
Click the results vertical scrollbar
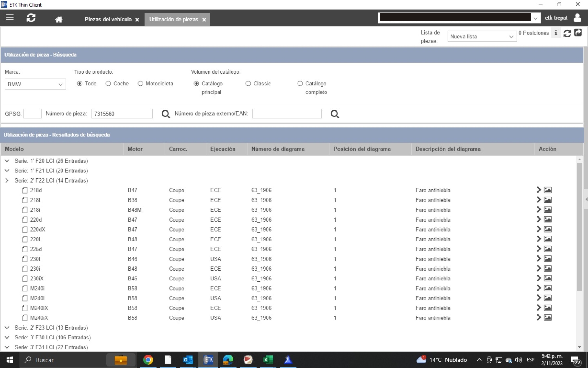click(x=579, y=226)
